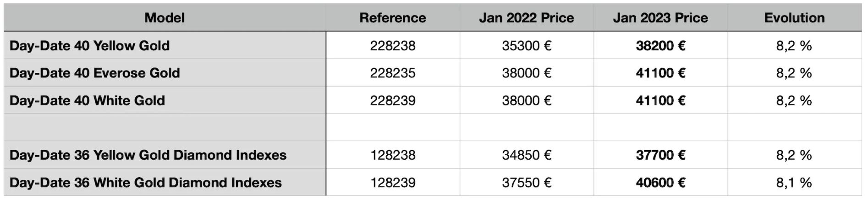The image size is (868, 201).
Task: Click the 37700 € price cell
Action: click(660, 155)
